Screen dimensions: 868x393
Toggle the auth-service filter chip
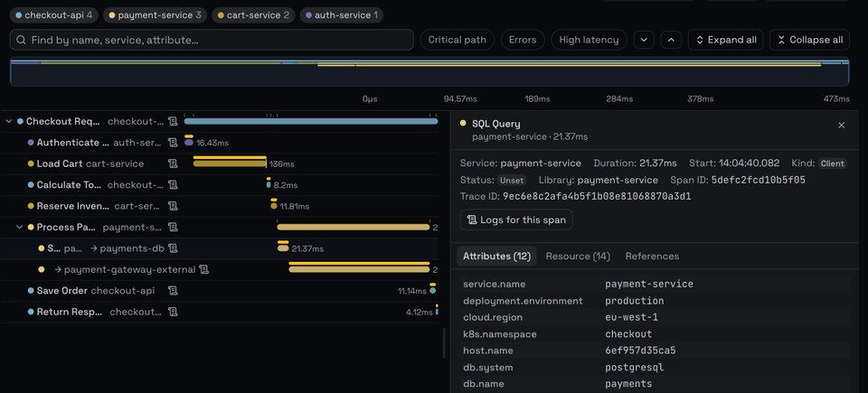click(342, 15)
